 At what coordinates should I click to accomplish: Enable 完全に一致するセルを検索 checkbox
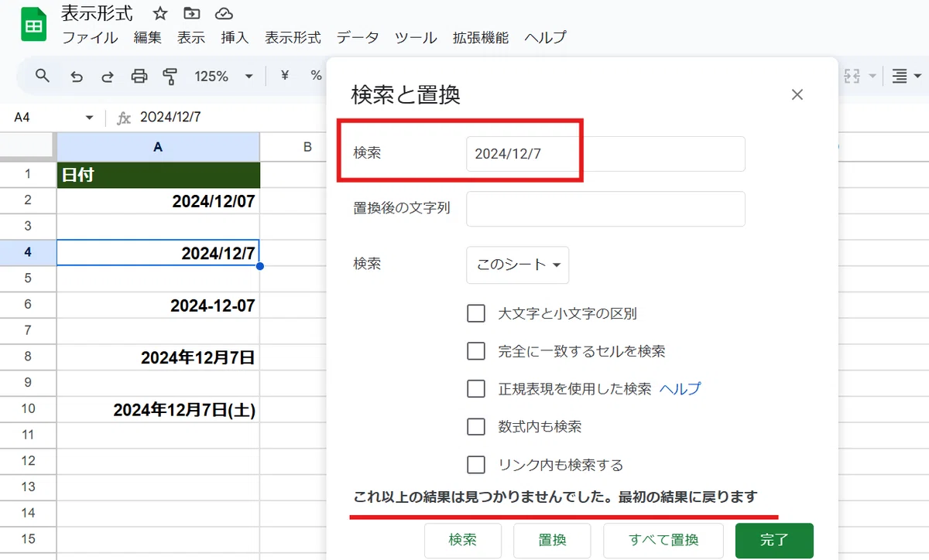coord(476,351)
